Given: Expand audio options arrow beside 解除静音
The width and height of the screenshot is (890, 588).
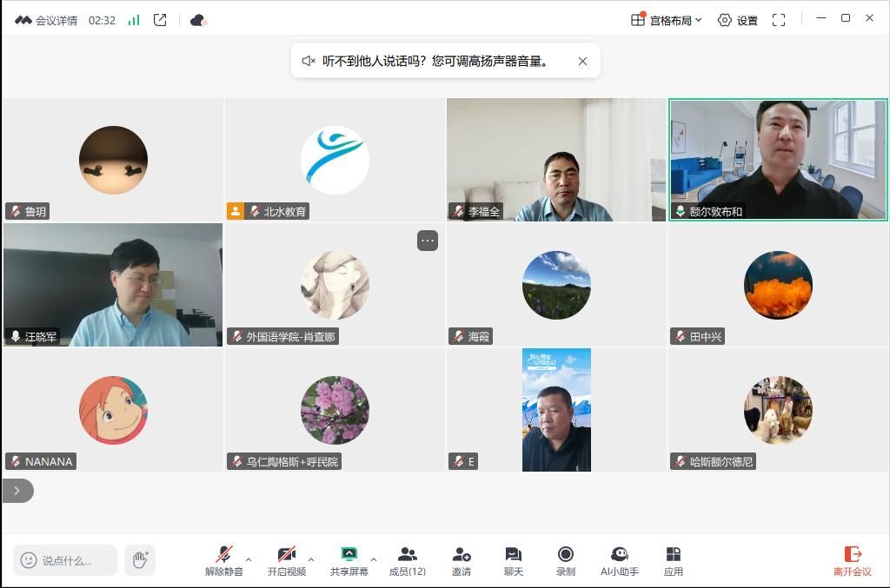Looking at the screenshot, I should (249, 559).
